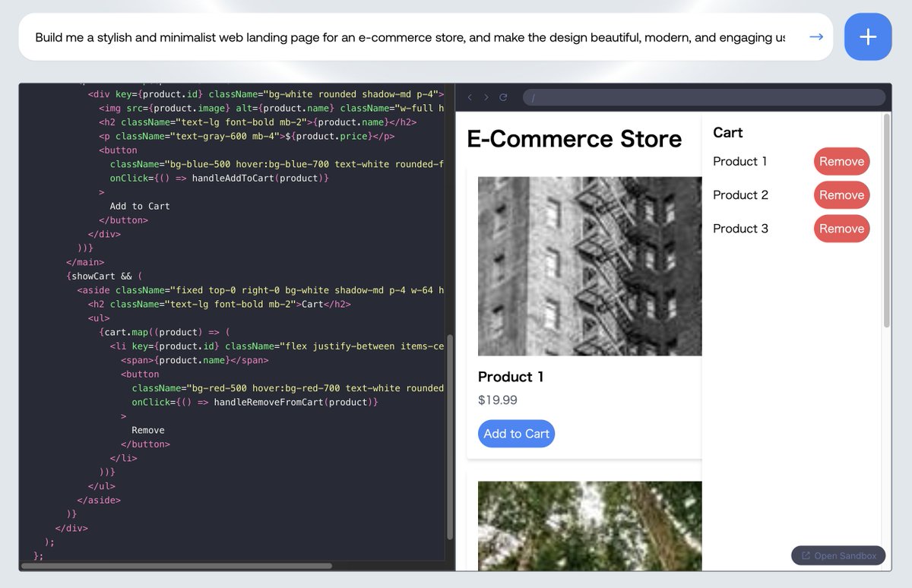Add Product 1 to the cart

click(x=516, y=434)
